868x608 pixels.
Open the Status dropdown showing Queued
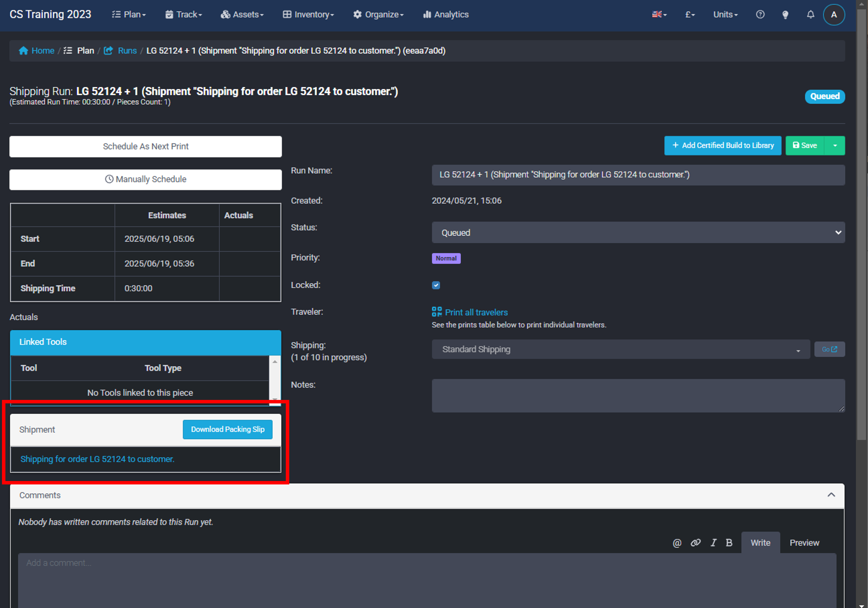638,232
